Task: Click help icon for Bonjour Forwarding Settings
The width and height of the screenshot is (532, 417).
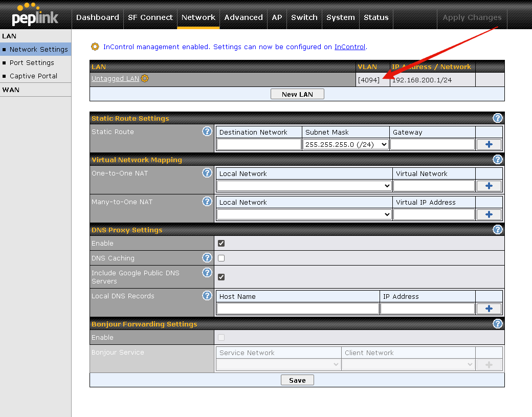Action: coord(497,324)
